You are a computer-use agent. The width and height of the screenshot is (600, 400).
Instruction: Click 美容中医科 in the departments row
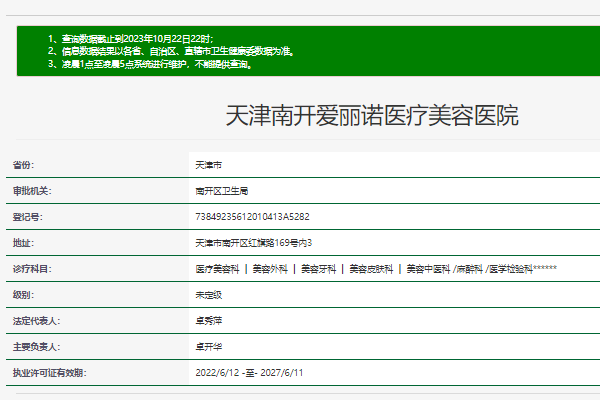(428, 269)
